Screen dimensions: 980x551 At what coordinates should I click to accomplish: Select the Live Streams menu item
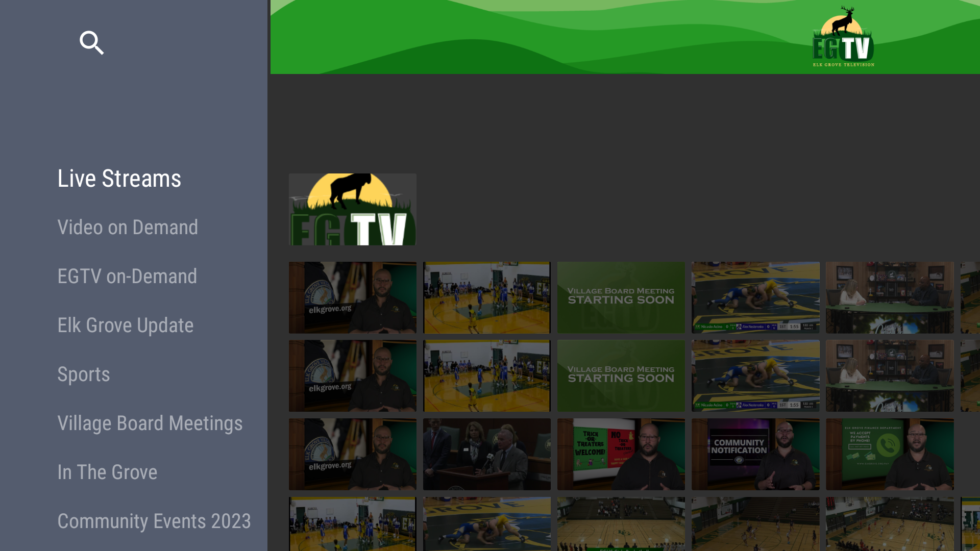(119, 178)
